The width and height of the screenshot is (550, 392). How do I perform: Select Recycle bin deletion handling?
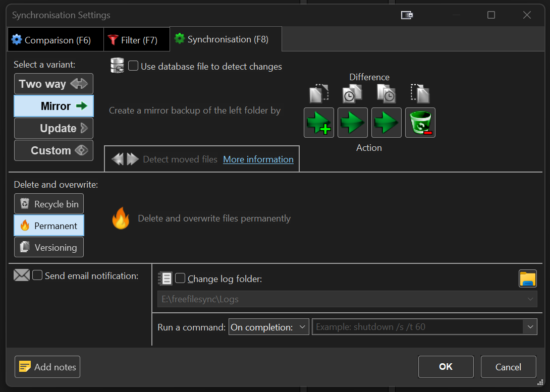point(49,204)
